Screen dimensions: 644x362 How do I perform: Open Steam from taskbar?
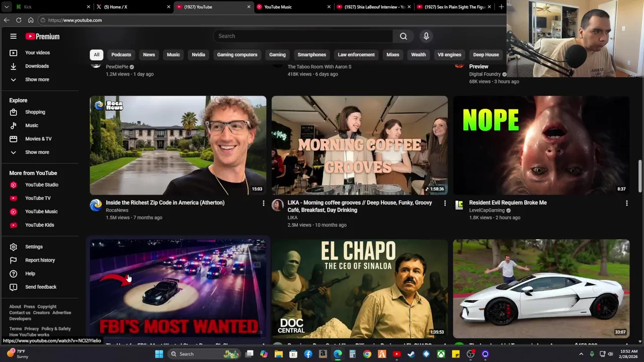[411, 354]
